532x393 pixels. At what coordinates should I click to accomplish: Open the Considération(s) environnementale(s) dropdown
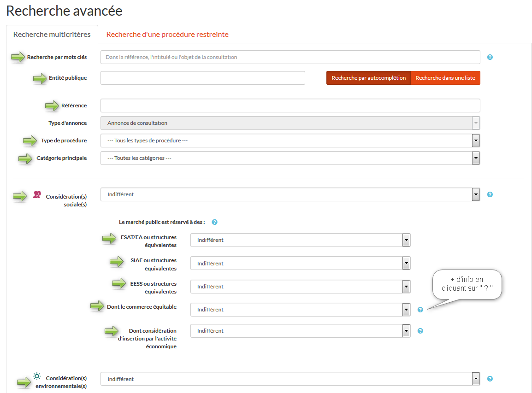click(x=290, y=379)
